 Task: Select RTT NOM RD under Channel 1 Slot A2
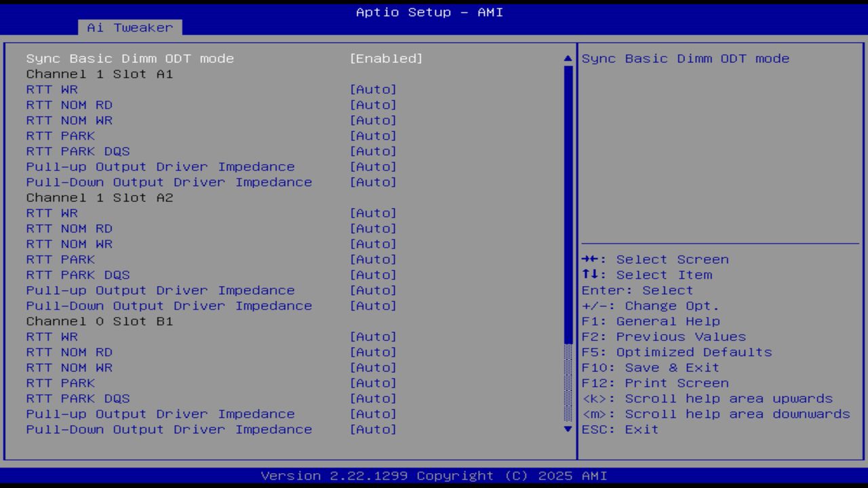[69, 228]
